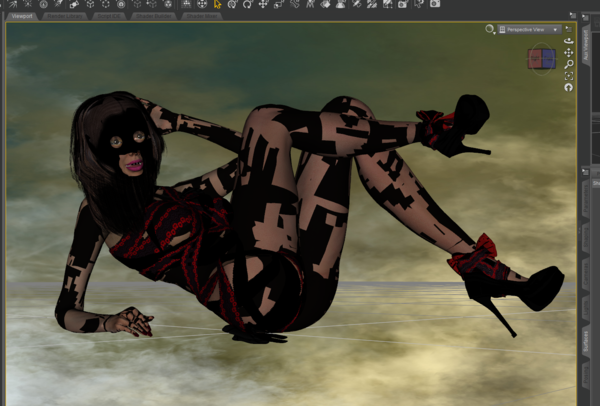This screenshot has height=406, width=600.
Task: Open the Viewport pane options menu icon above the viewport
Action: 572,15
